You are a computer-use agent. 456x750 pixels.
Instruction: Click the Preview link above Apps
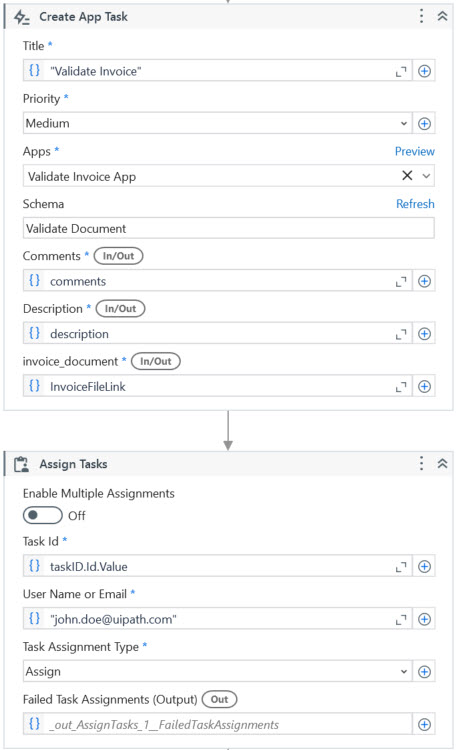[414, 152]
